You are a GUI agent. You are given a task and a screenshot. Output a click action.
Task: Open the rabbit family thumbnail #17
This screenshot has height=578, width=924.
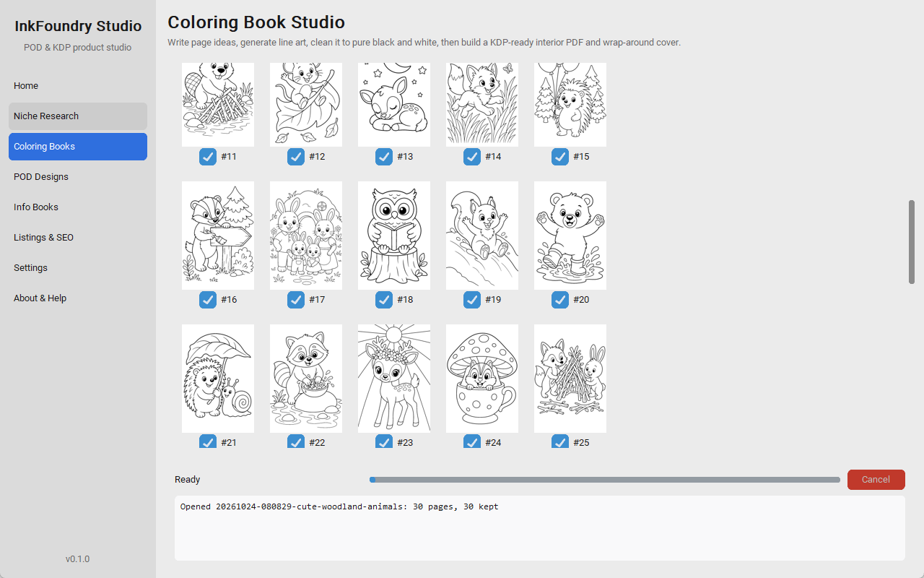306,236
